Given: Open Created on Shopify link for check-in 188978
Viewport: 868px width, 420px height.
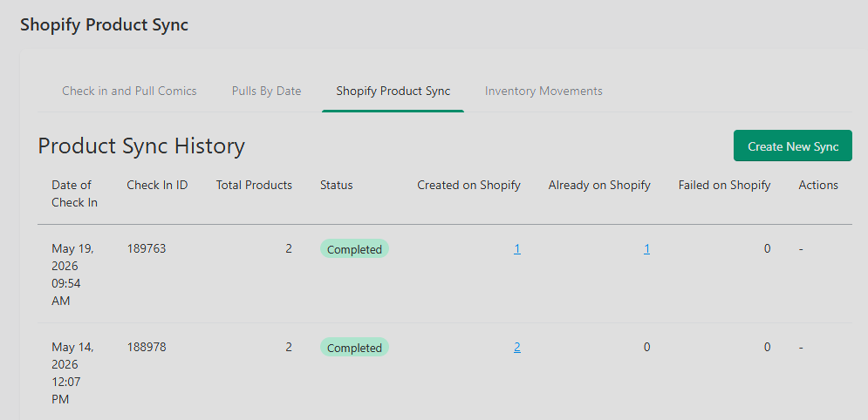Looking at the screenshot, I should [517, 348].
